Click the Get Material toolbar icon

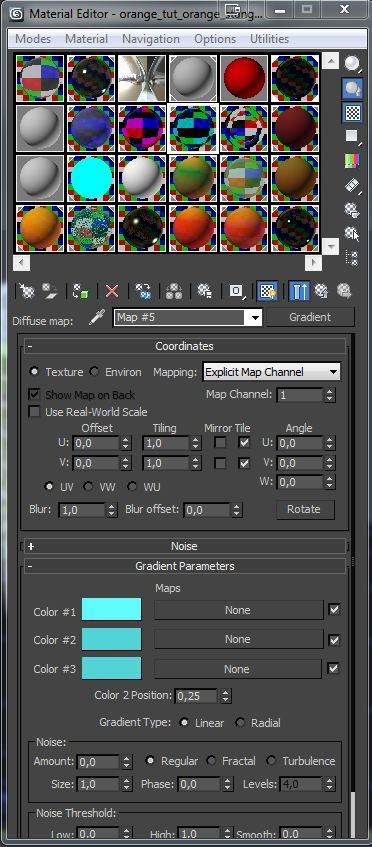(x=27, y=291)
